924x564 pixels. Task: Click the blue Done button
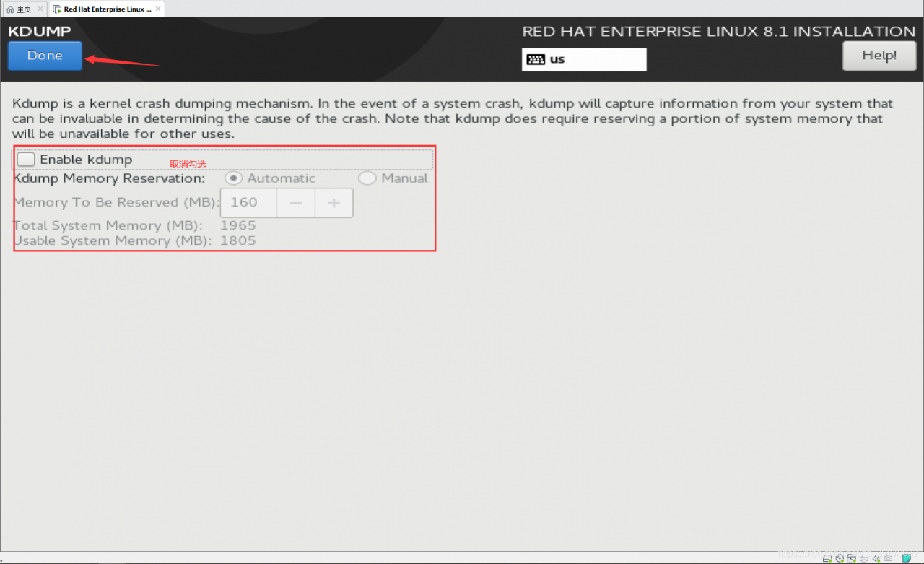tap(45, 56)
